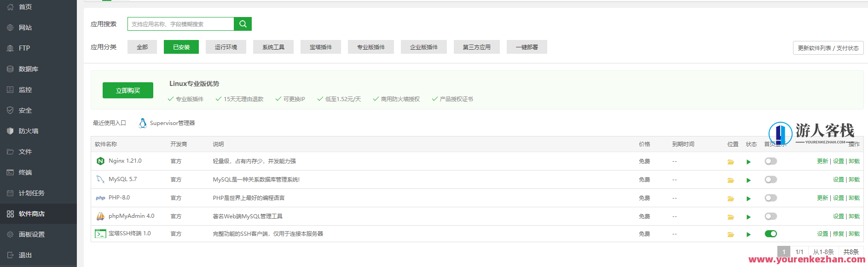Open Supervisor管理器 recent entry link
This screenshot has height=267, width=868.
tap(173, 123)
